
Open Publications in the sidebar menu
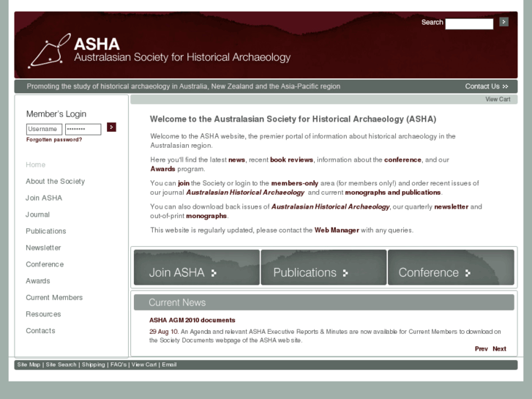click(46, 231)
